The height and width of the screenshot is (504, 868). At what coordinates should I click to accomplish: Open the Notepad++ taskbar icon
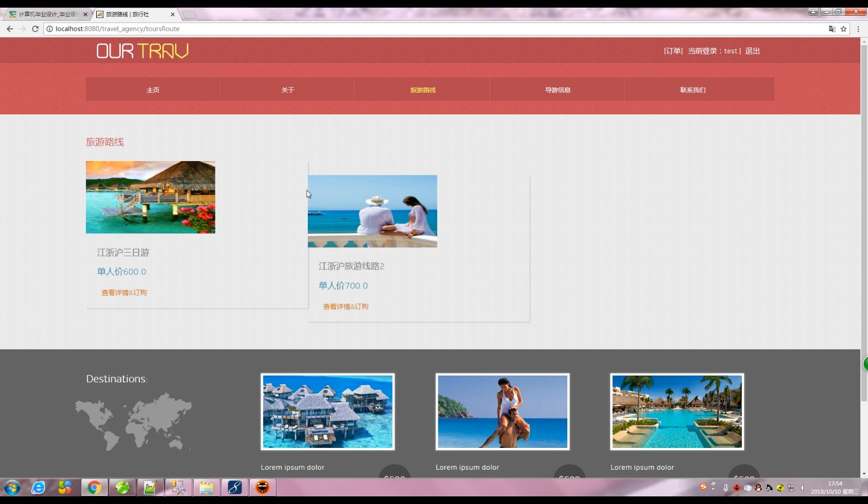150,487
